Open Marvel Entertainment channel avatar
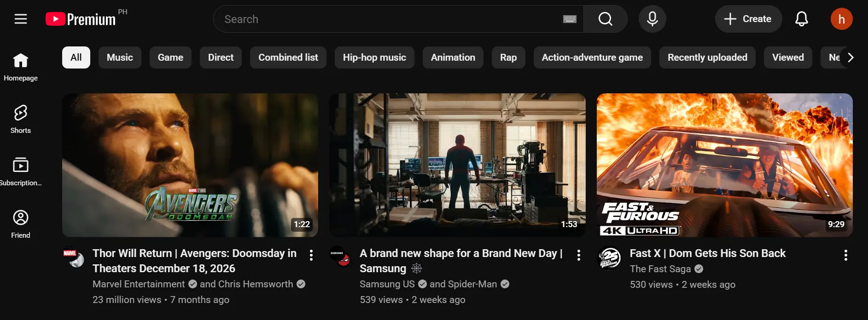The width and height of the screenshot is (868, 320). pyautogui.click(x=74, y=257)
